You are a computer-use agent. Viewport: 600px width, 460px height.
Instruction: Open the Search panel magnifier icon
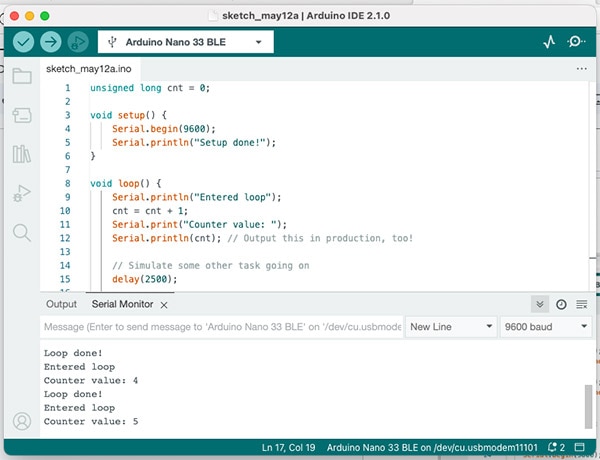pos(21,232)
